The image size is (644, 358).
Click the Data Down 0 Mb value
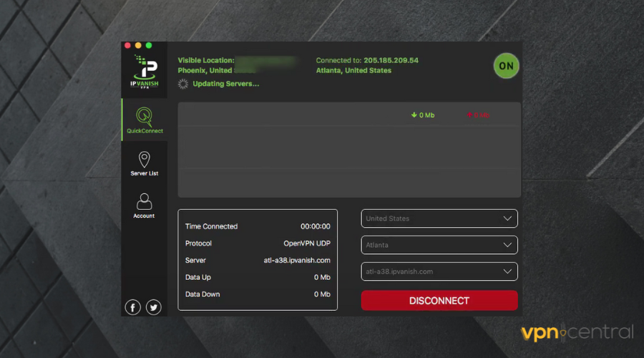click(322, 294)
